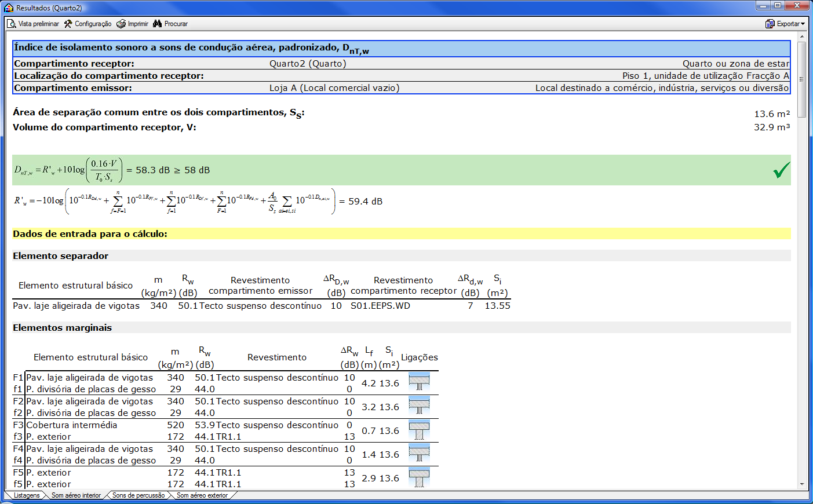The height and width of the screenshot is (504, 813).
Task: Click 'Quarto2 (Quarto)' receptor value
Action: pyautogui.click(x=308, y=64)
